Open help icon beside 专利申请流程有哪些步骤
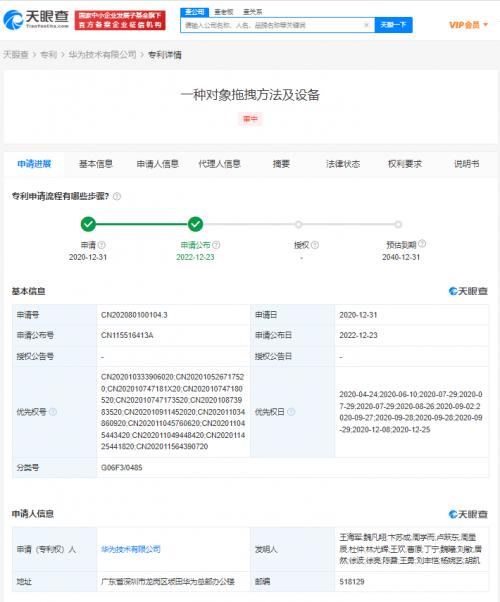This screenshot has height=602, width=500. [x=117, y=197]
